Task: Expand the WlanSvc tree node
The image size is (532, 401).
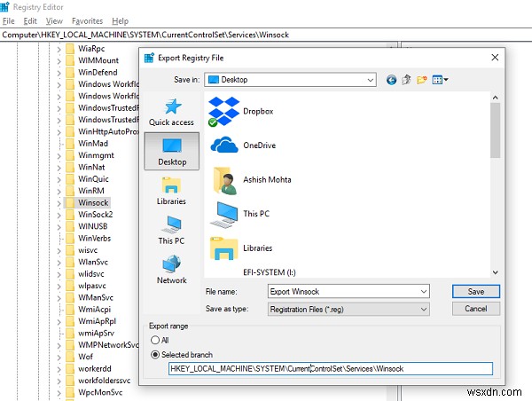Action: (x=59, y=263)
